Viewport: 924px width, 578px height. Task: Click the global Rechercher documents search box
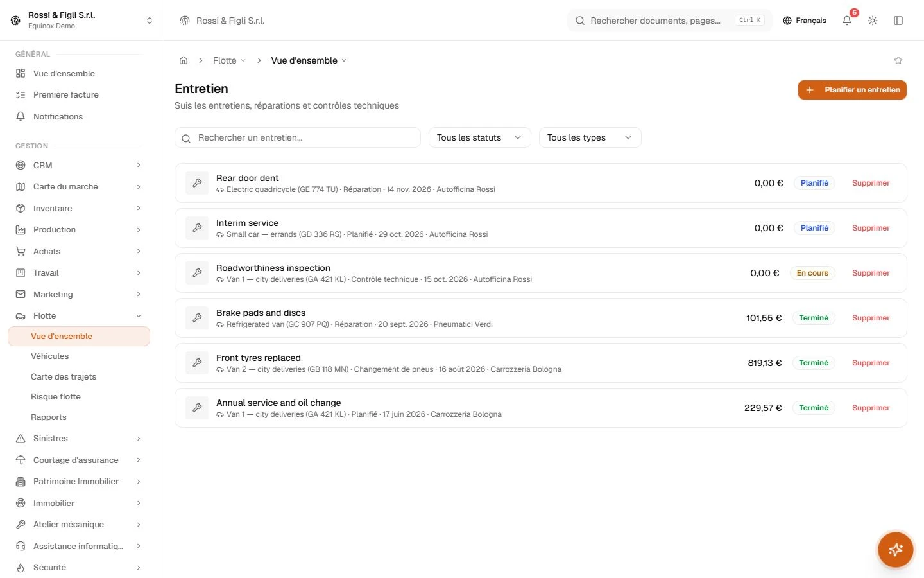[670, 21]
